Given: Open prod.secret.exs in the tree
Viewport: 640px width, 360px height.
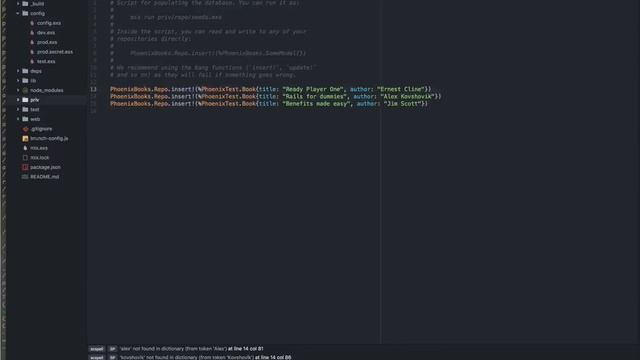Looking at the screenshot, I should (x=55, y=52).
